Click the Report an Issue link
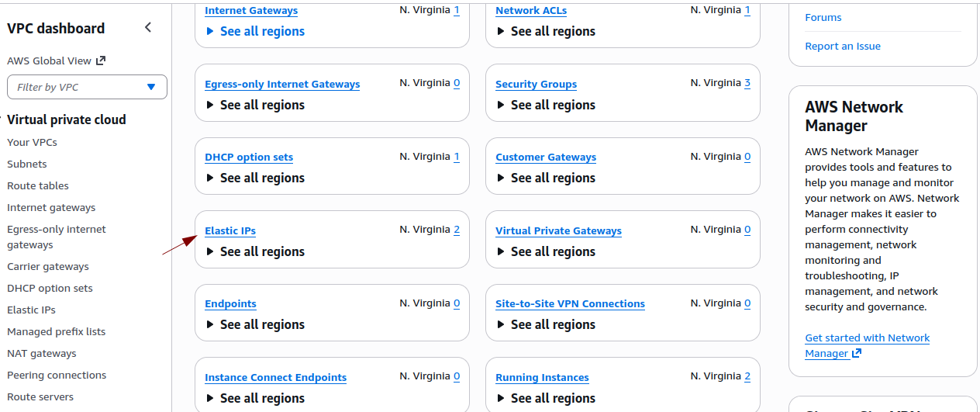 [x=843, y=46]
